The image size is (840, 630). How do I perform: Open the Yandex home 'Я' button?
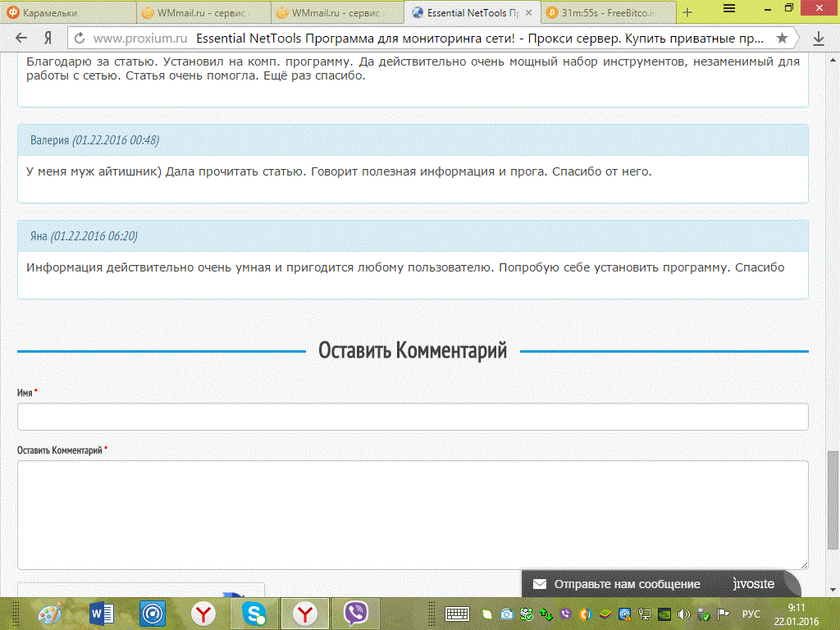click(x=48, y=38)
